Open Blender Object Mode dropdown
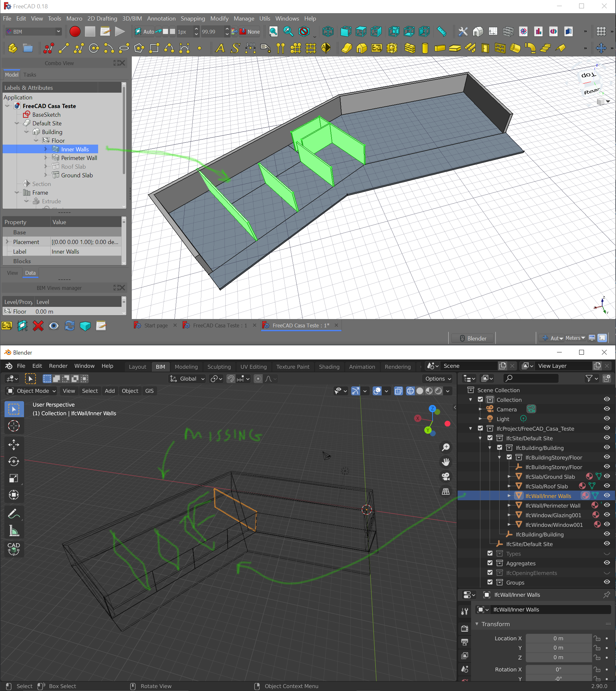The width and height of the screenshot is (616, 691). click(31, 391)
